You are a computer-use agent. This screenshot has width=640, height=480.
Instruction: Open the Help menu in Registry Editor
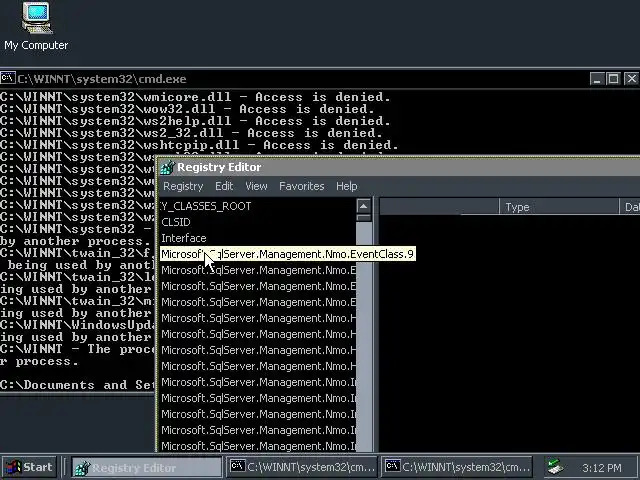pyautogui.click(x=347, y=186)
